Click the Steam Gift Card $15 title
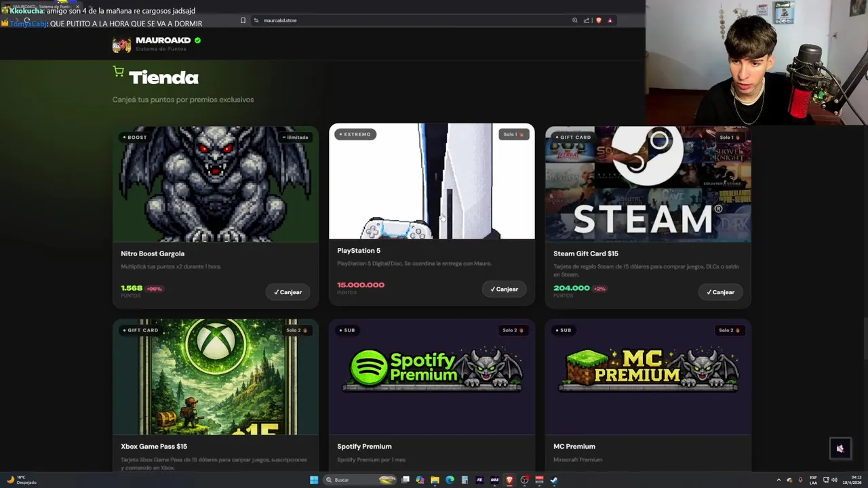 point(586,253)
